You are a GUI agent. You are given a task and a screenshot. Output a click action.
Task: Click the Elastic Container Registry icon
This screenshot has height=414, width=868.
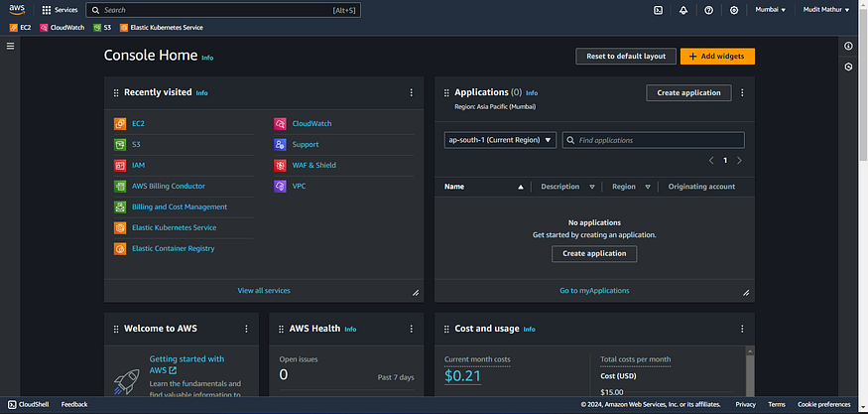click(120, 249)
